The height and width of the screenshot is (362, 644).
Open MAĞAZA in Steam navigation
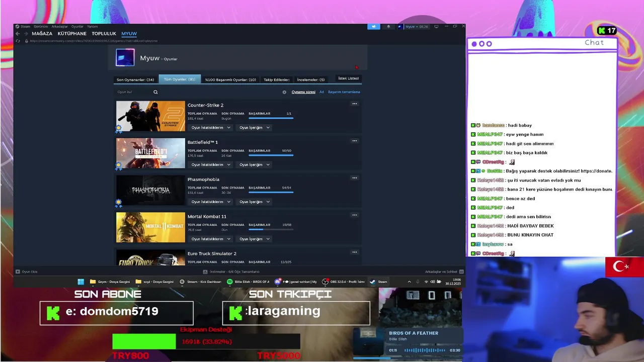coord(42,34)
